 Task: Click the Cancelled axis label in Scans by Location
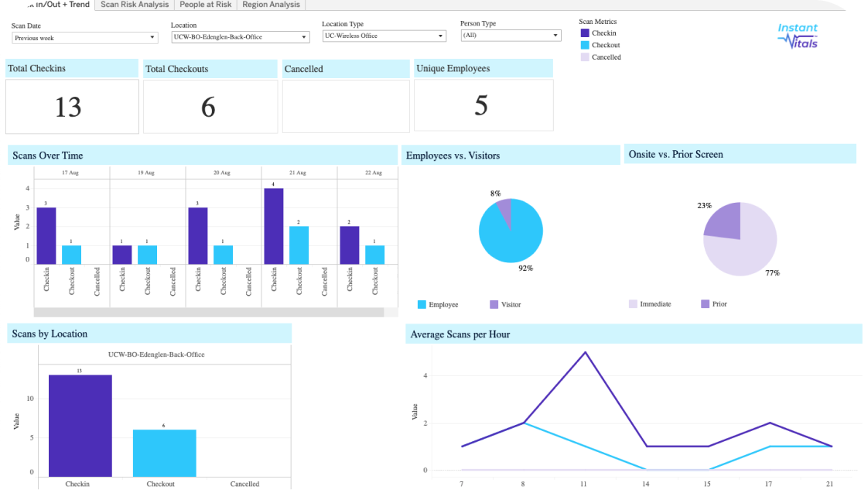tap(244, 484)
